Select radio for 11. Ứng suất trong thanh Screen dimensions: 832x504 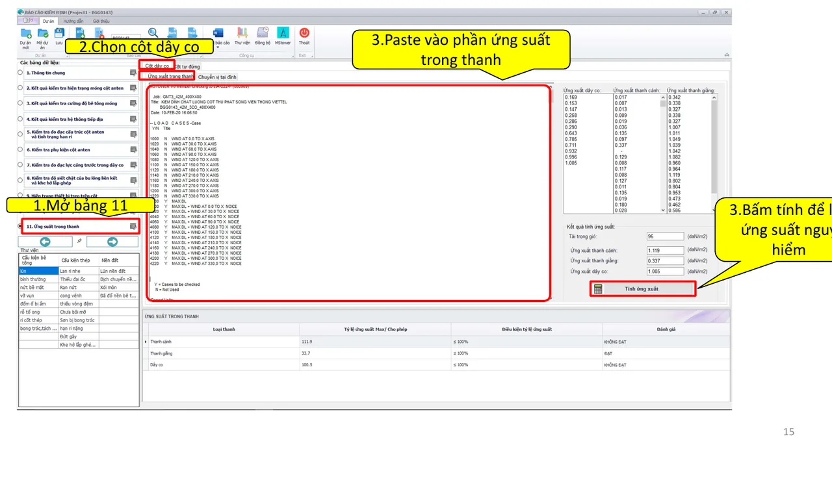click(x=21, y=227)
